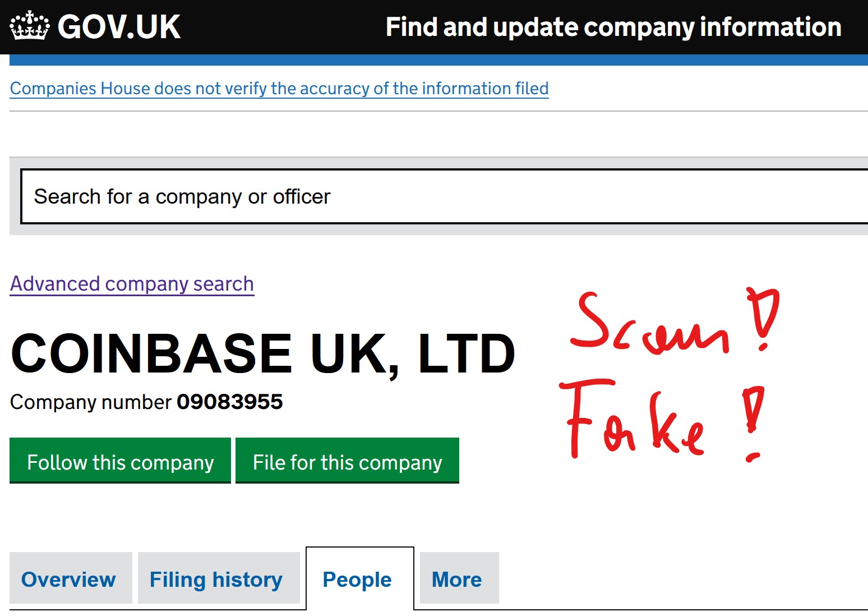Open the Filing history tab
This screenshot has height=616, width=868.
(x=216, y=579)
